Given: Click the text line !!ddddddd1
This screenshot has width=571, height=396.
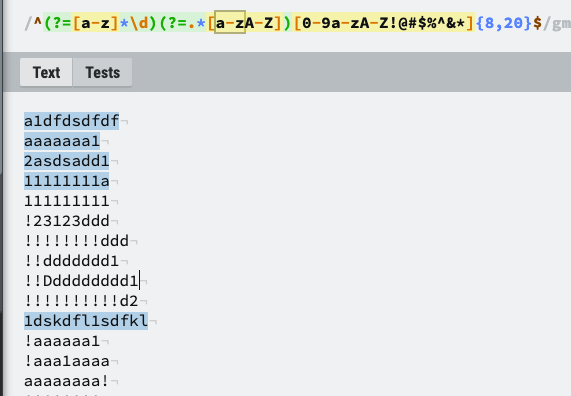Looking at the screenshot, I should click(71, 261).
